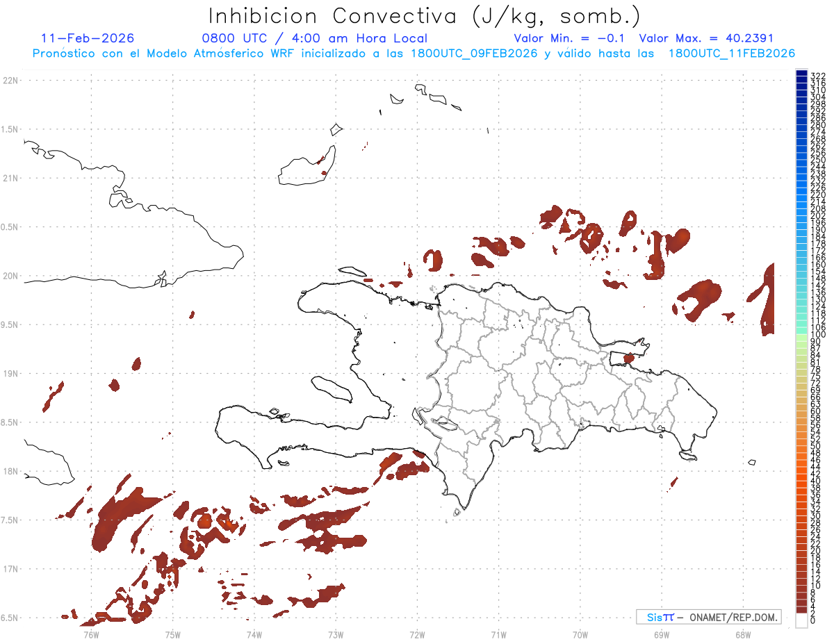Click the pale green legend swatch beside 100
The image size is (834, 644).
(x=801, y=336)
